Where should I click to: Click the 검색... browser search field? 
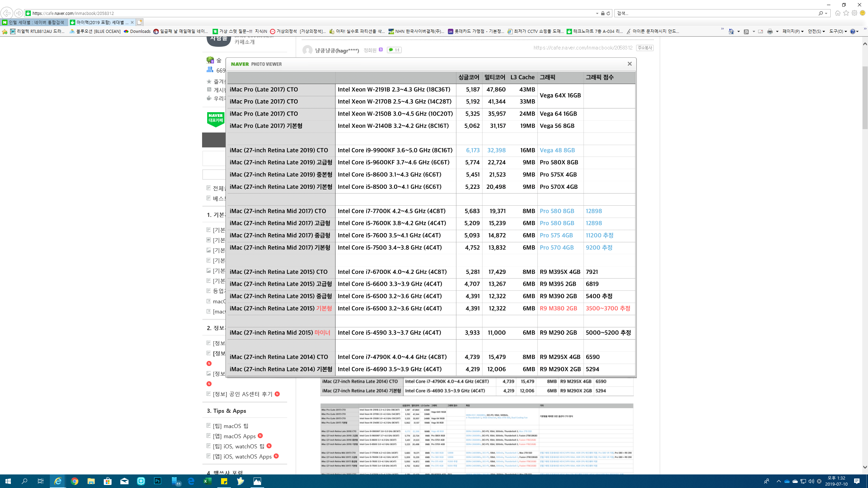pyautogui.click(x=715, y=13)
